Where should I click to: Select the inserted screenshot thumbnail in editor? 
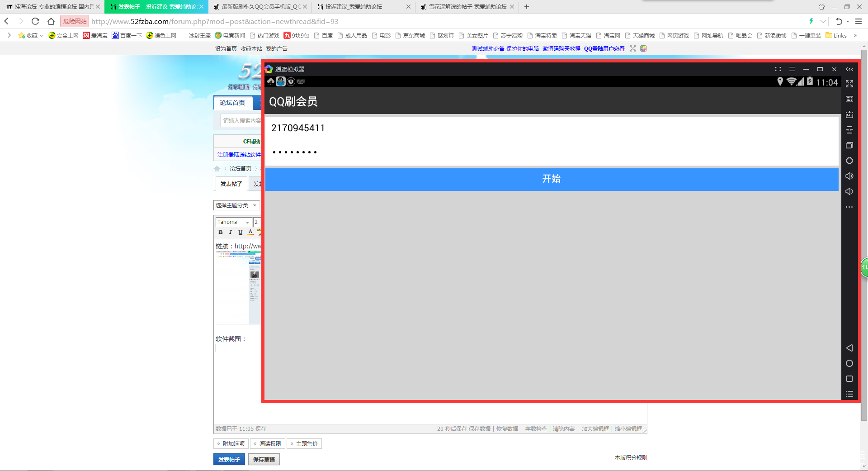238,287
